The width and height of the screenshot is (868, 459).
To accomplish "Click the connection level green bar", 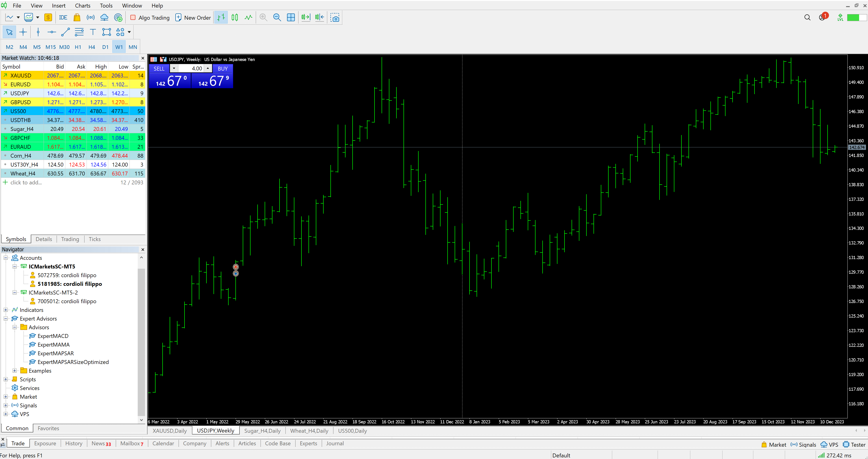I will click(857, 18).
